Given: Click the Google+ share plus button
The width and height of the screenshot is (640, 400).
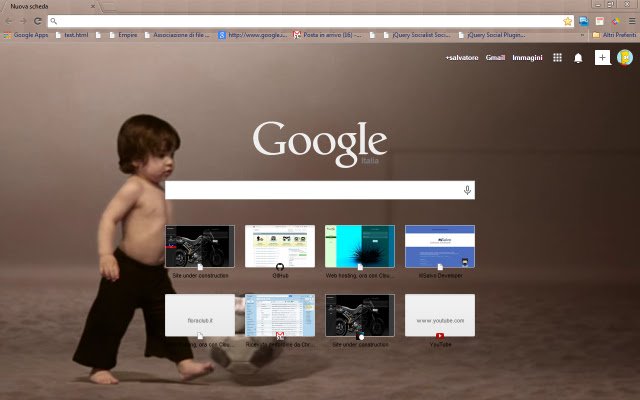Looking at the screenshot, I should (x=602, y=58).
